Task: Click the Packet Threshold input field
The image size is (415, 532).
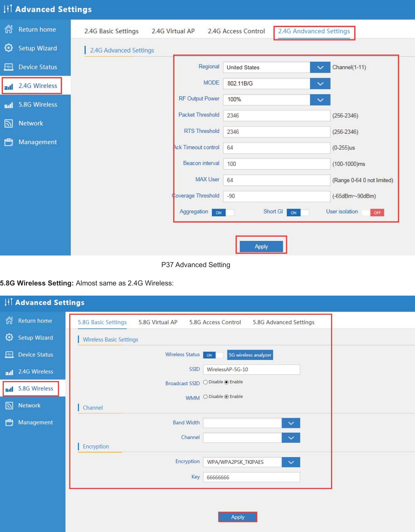Action: [x=276, y=116]
